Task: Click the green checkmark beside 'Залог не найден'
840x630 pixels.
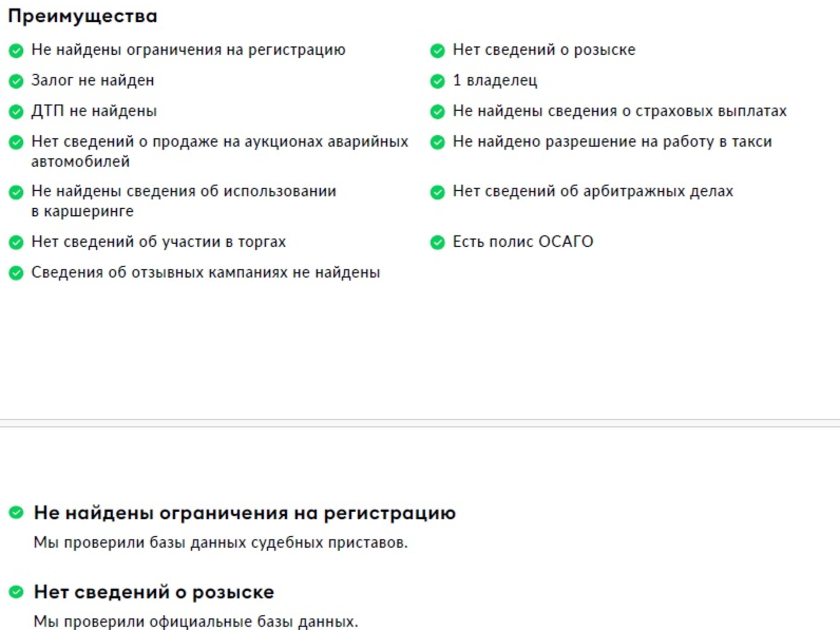Action: 16,81
